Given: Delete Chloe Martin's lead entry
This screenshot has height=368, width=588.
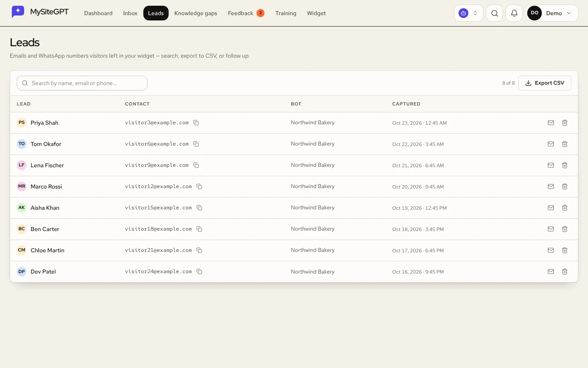Looking at the screenshot, I should 565,250.
